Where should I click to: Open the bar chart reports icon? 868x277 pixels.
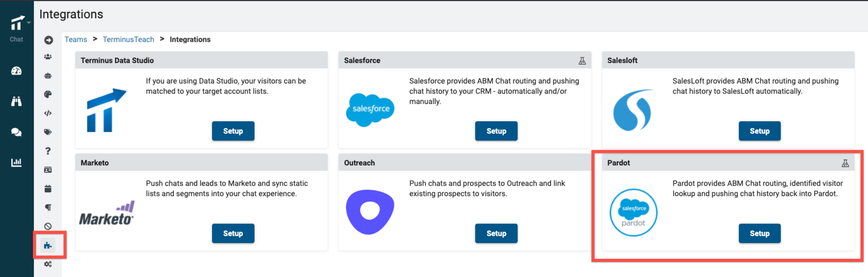click(x=17, y=162)
